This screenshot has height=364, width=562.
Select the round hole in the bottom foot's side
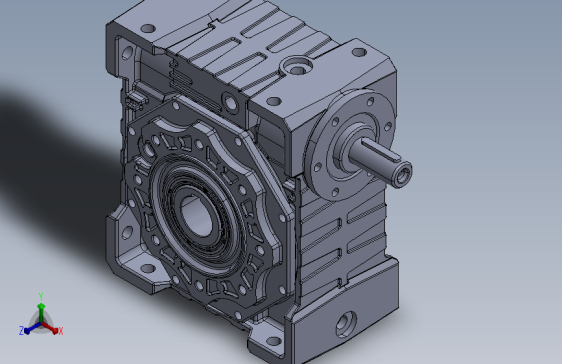click(346, 324)
